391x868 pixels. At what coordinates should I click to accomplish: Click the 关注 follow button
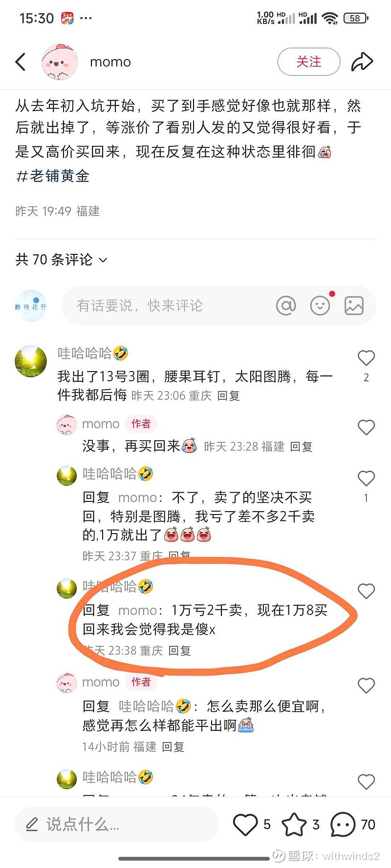[x=309, y=62]
